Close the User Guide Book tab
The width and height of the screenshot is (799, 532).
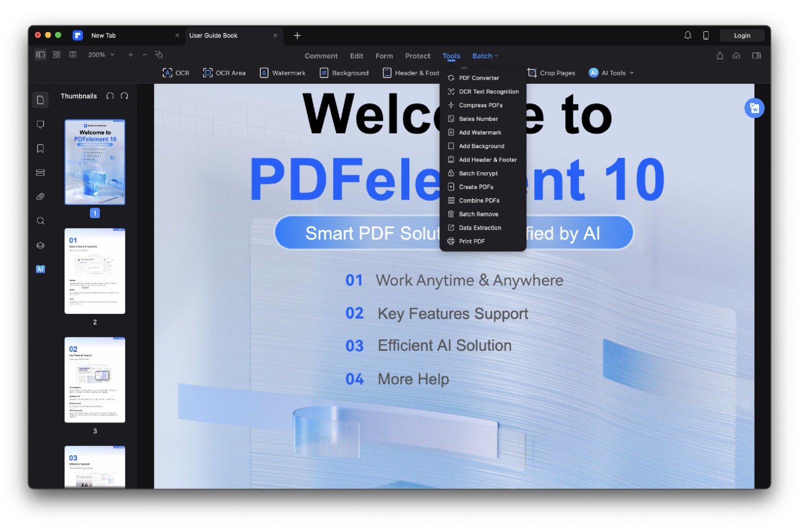[x=275, y=35]
